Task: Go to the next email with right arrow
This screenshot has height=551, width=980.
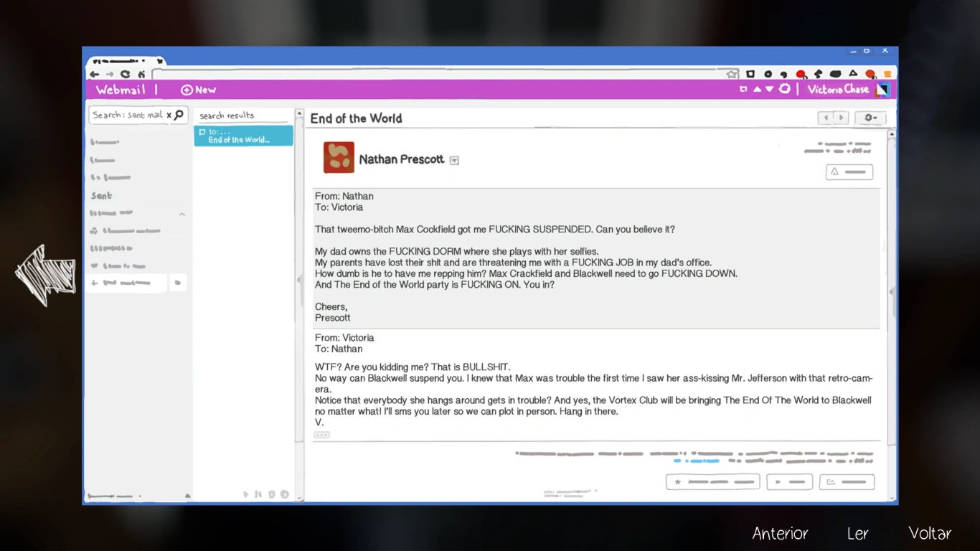Action: pos(841,118)
